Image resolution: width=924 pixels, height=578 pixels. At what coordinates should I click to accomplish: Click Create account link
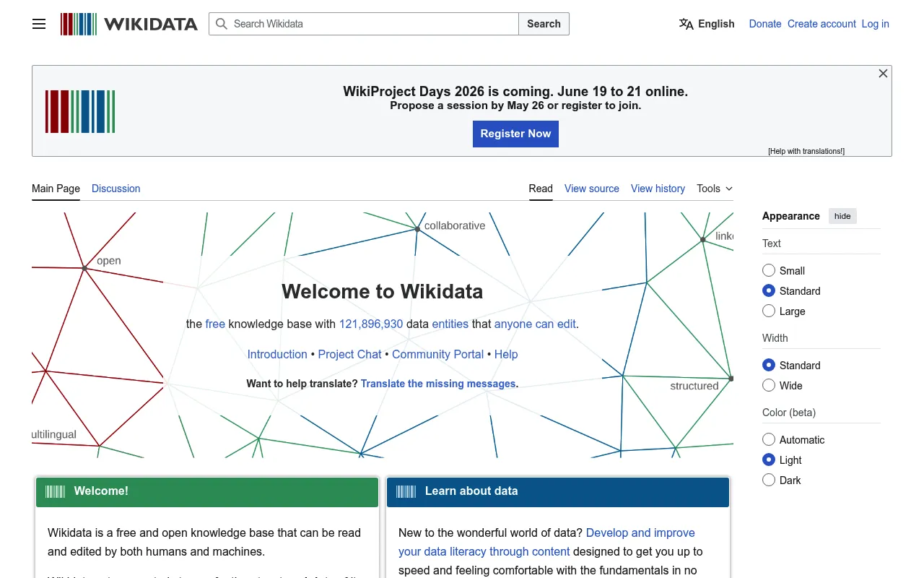click(x=821, y=24)
